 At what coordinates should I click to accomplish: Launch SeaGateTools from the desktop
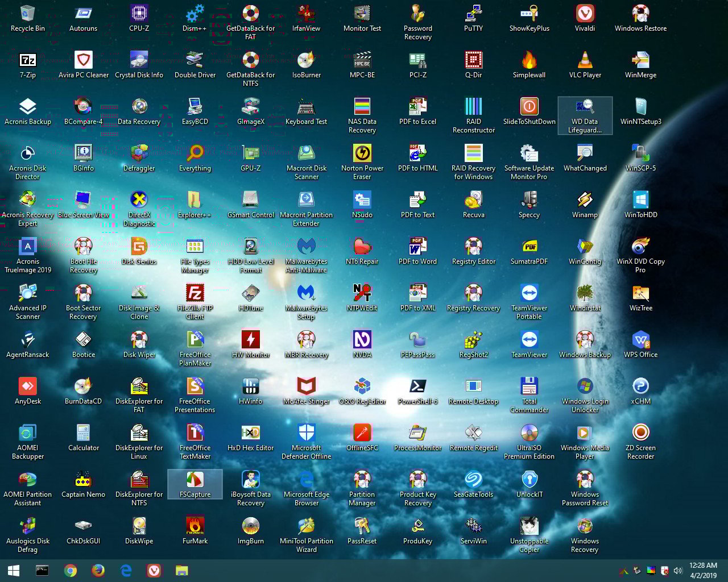pos(473,484)
